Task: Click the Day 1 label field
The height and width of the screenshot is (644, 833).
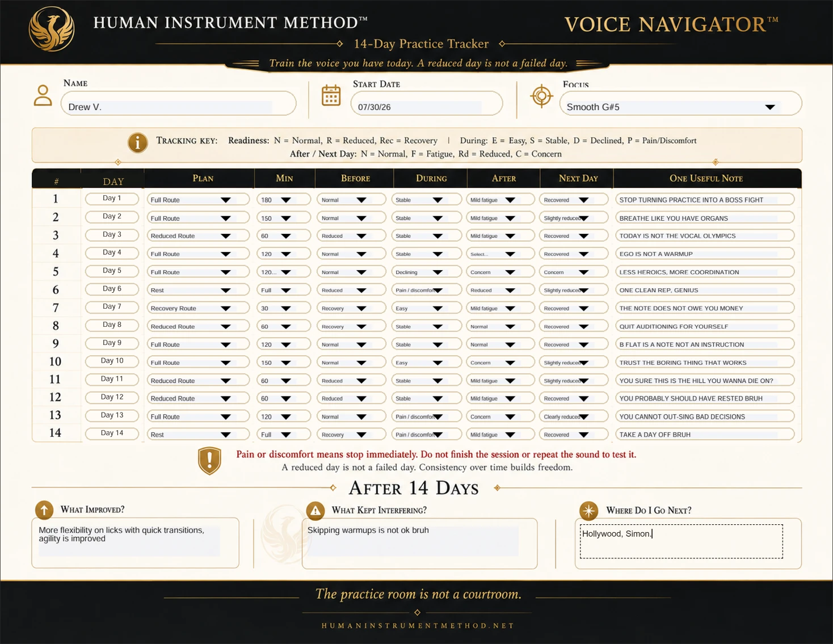Action: 112,199
